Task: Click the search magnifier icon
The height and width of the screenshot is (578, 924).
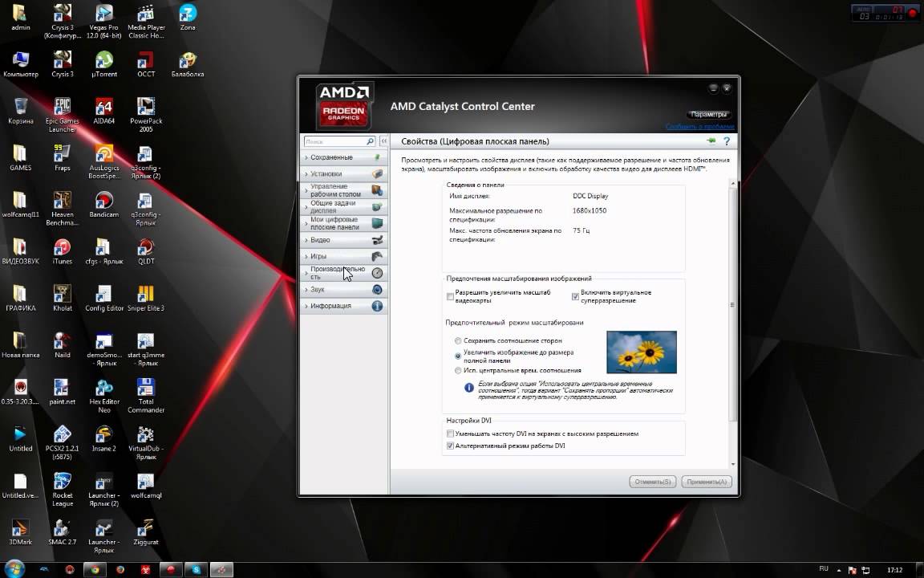Action: [x=370, y=141]
